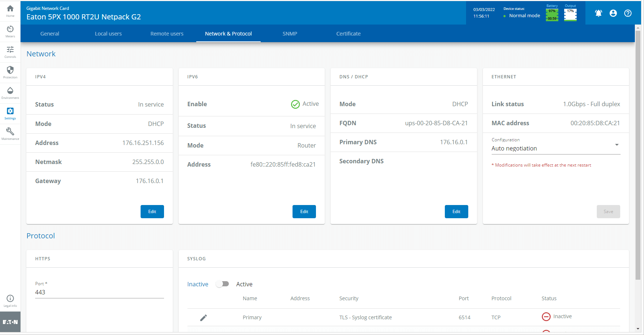The width and height of the screenshot is (644, 335).
Task: Open the help question mark icon
Action: (x=628, y=13)
